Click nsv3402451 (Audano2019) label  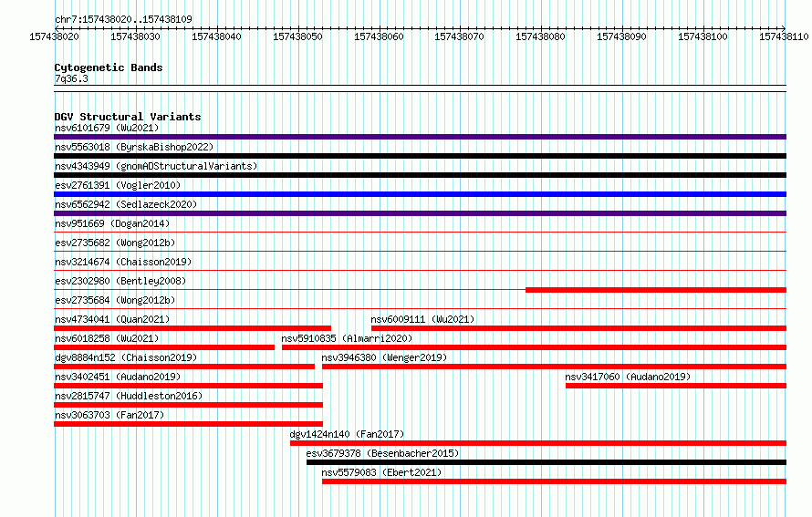point(118,377)
